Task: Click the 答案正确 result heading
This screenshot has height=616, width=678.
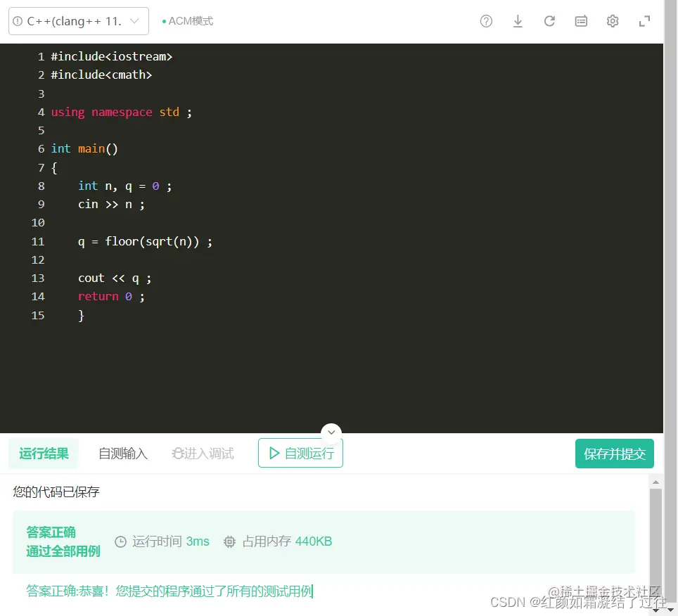Action: 51,532
